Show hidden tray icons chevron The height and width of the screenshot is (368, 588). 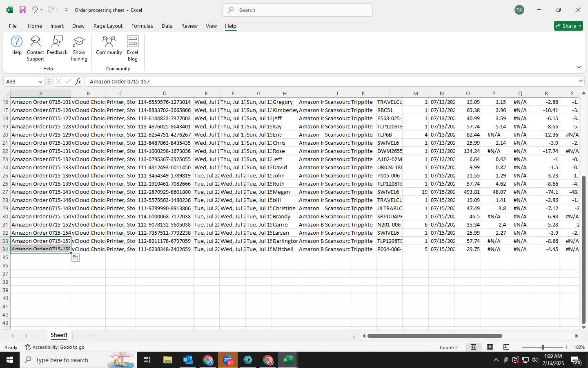pyautogui.click(x=496, y=360)
